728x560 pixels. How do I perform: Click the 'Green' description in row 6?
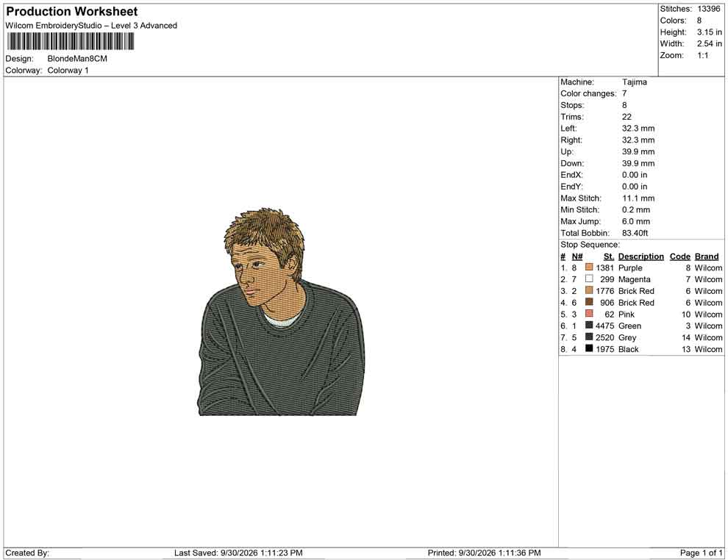click(x=629, y=326)
